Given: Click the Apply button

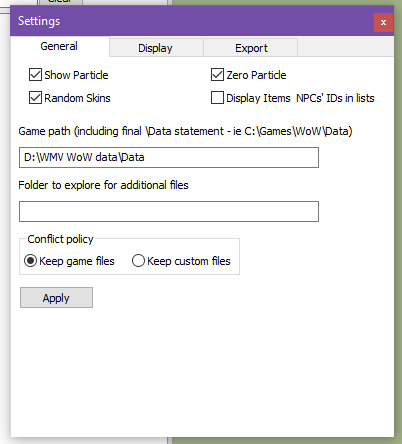Looking at the screenshot, I should [56, 298].
